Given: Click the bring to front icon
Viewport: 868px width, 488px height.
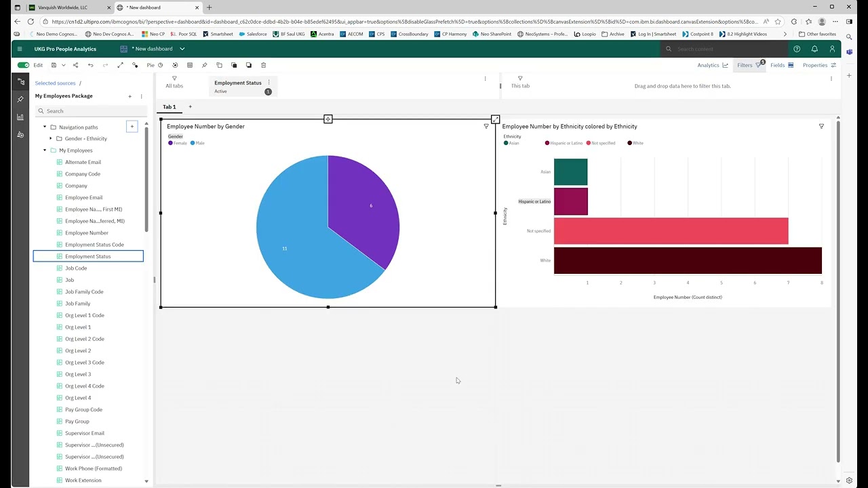Looking at the screenshot, I should pyautogui.click(x=234, y=65).
